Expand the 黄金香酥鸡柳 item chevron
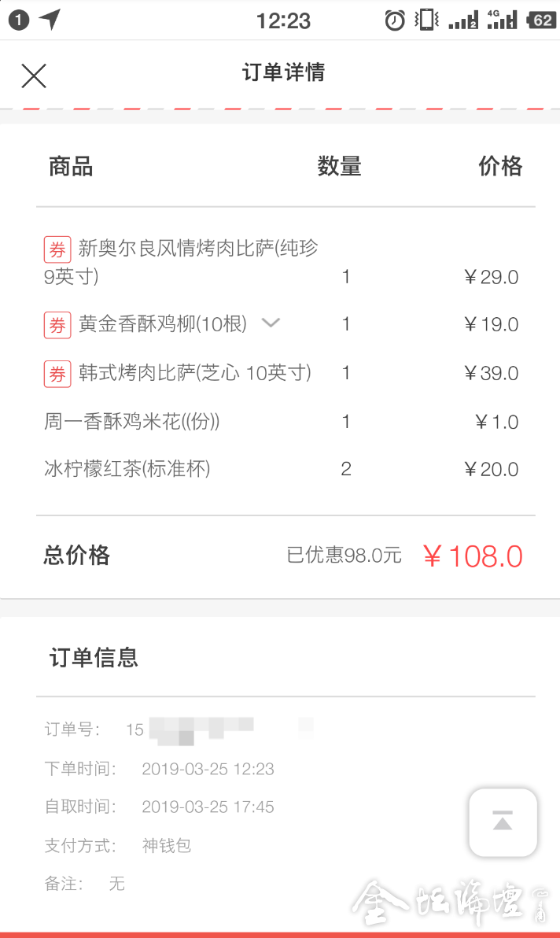 (271, 323)
